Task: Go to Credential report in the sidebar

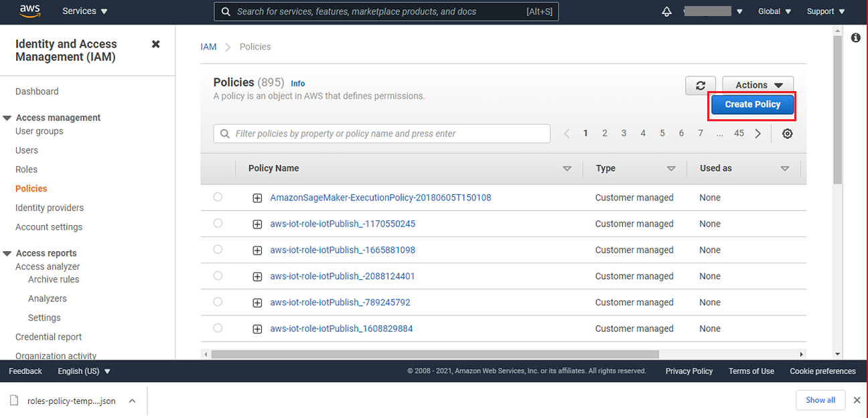Action: coord(47,336)
